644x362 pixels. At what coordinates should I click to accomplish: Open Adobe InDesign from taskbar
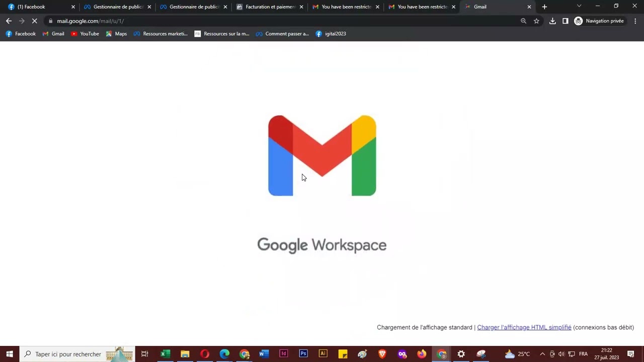tap(284, 354)
